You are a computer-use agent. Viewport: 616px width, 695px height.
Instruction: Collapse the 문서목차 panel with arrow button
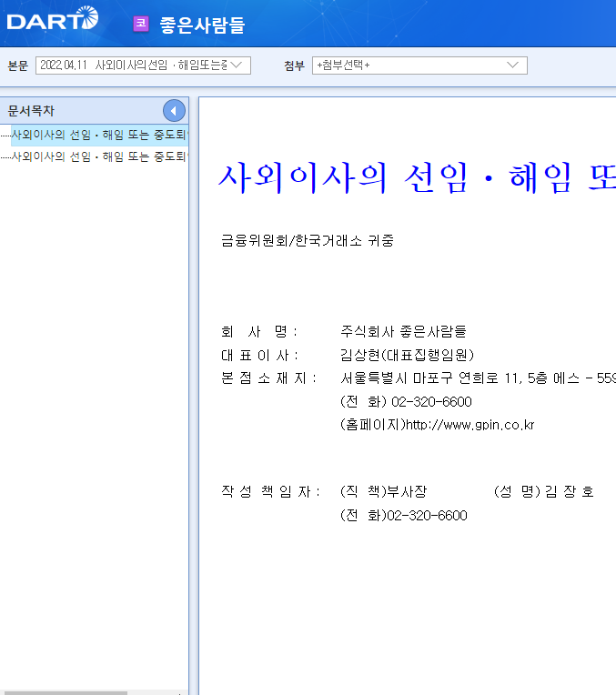174,111
